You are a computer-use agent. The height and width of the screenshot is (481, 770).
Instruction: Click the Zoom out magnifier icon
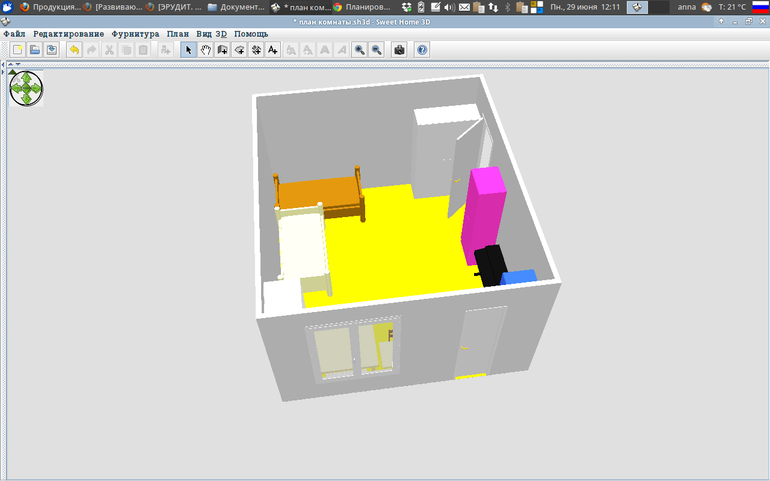(x=376, y=50)
